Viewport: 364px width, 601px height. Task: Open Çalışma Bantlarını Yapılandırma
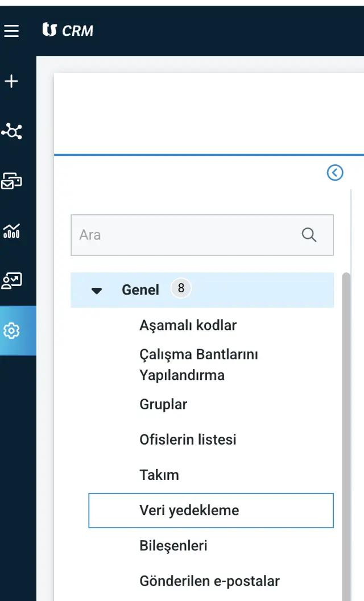click(x=198, y=364)
